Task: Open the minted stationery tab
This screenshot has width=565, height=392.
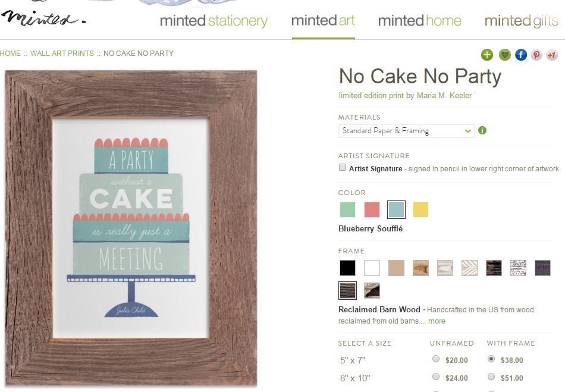Action: click(214, 21)
